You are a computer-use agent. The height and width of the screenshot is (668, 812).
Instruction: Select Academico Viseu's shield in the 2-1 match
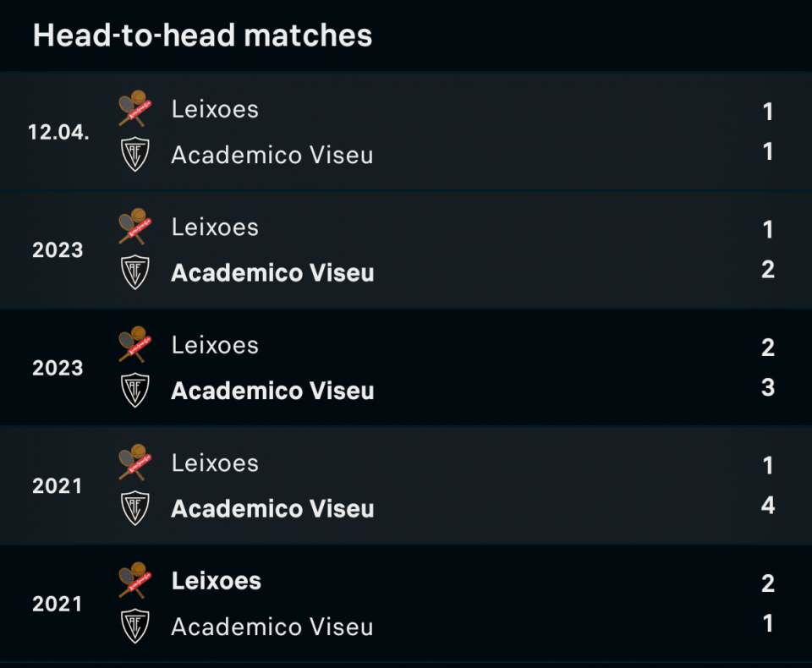(x=134, y=626)
